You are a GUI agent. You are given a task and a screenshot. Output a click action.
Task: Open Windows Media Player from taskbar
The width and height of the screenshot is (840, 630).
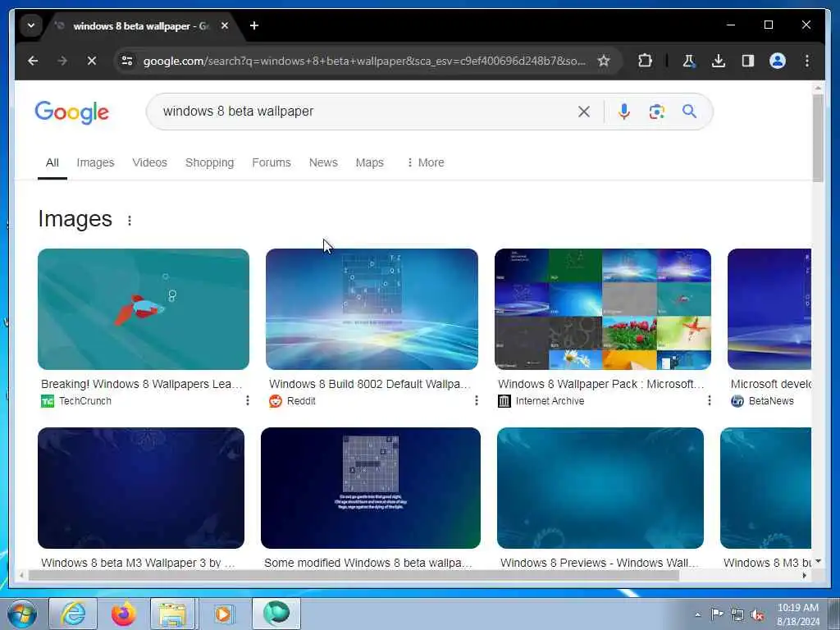tap(223, 614)
